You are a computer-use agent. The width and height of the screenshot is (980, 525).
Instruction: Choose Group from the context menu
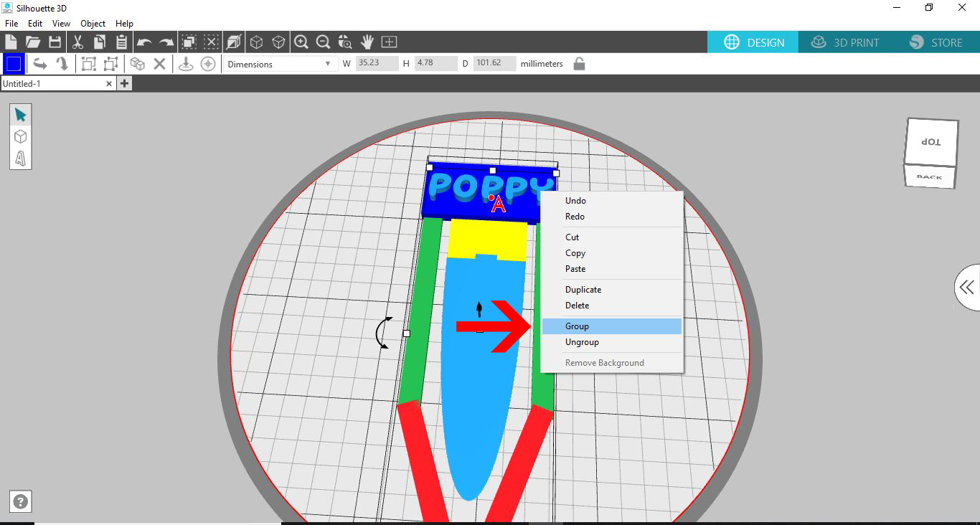[612, 326]
